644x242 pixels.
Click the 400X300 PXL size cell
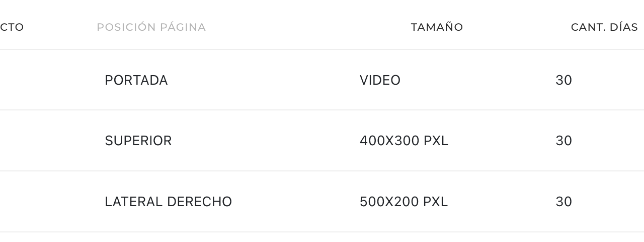[404, 141]
